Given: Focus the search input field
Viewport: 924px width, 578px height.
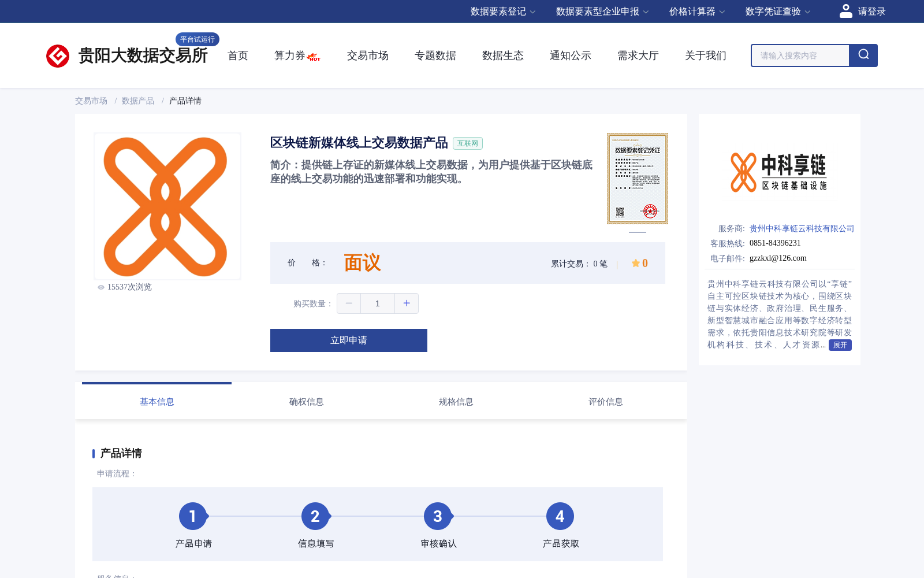Looking at the screenshot, I should tap(800, 55).
